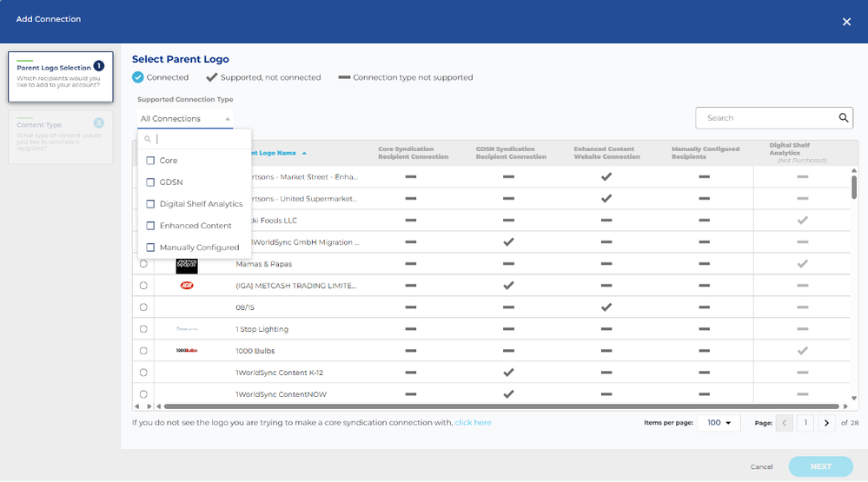Open the items per page dropdown

[x=719, y=423]
